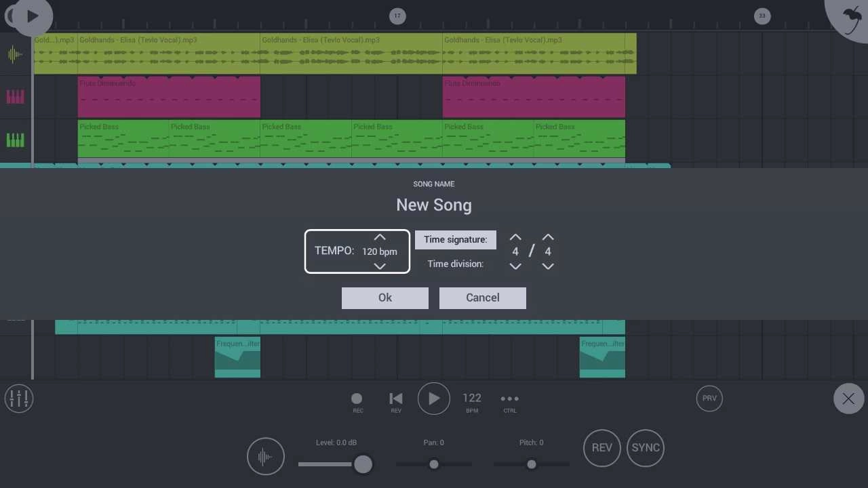868x488 pixels.
Task: Select the yellow audio track icon
Action: [x=15, y=54]
